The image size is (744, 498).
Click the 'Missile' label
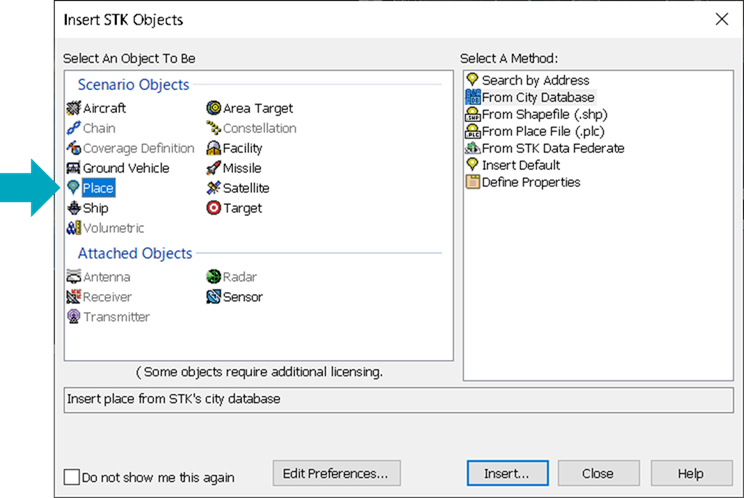[x=242, y=168]
